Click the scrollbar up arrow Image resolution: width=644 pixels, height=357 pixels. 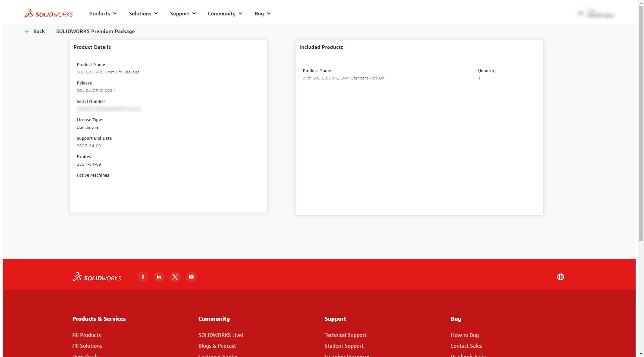click(x=641, y=2)
